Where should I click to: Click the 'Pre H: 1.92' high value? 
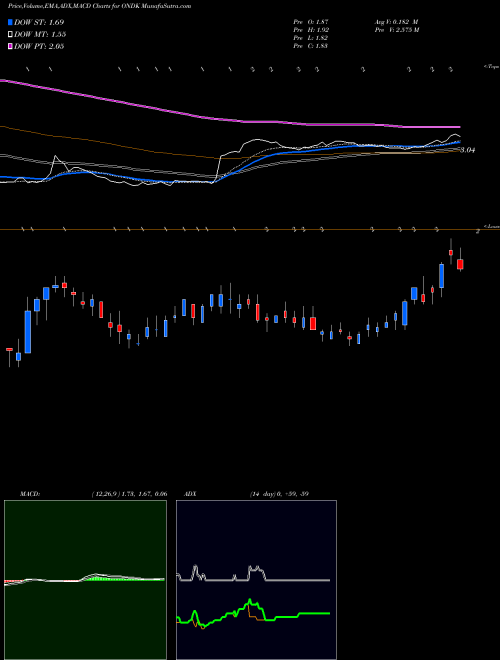311,30
